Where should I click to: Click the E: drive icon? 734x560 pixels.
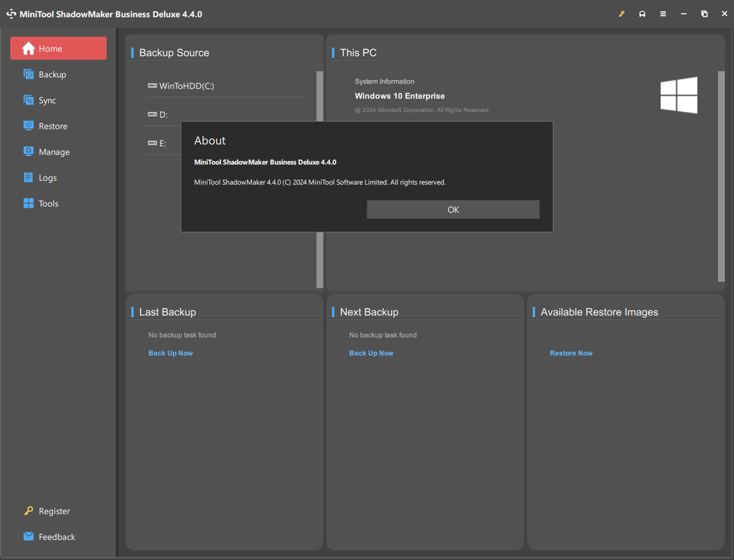point(152,143)
